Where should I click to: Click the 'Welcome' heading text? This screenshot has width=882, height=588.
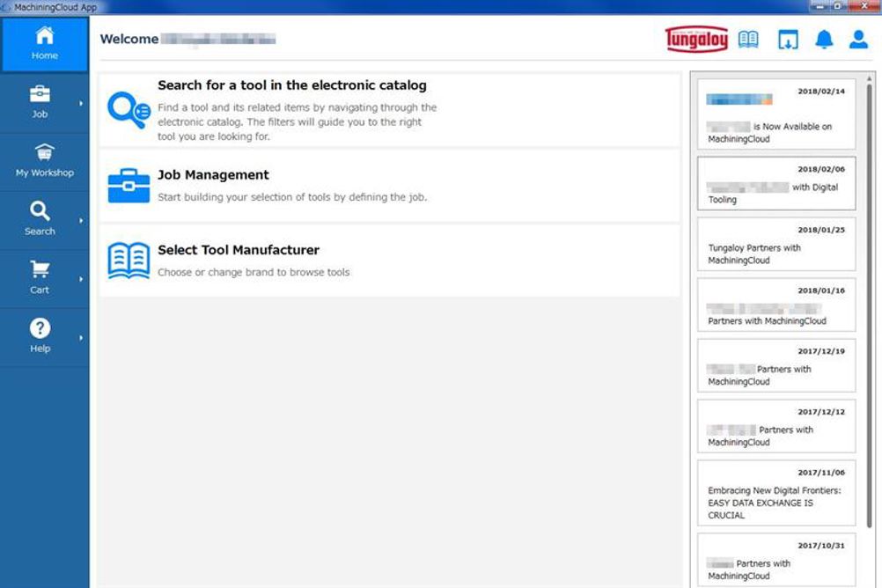click(129, 39)
